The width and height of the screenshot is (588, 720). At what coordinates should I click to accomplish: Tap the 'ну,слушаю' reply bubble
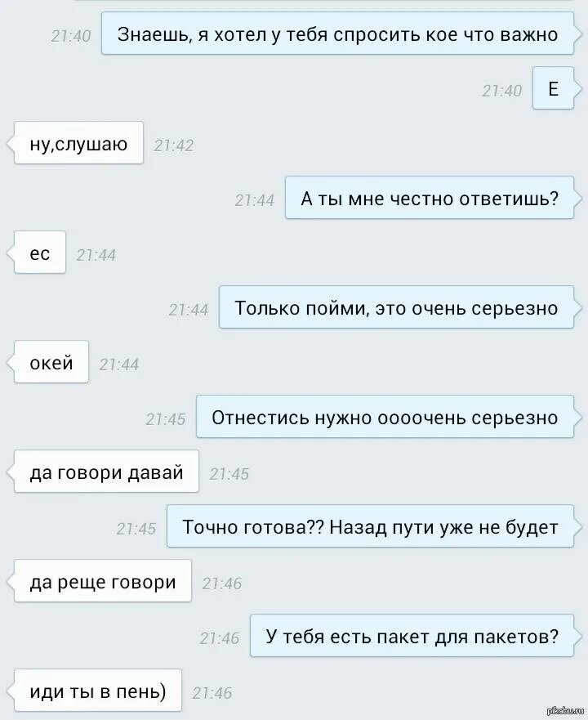click(x=78, y=143)
